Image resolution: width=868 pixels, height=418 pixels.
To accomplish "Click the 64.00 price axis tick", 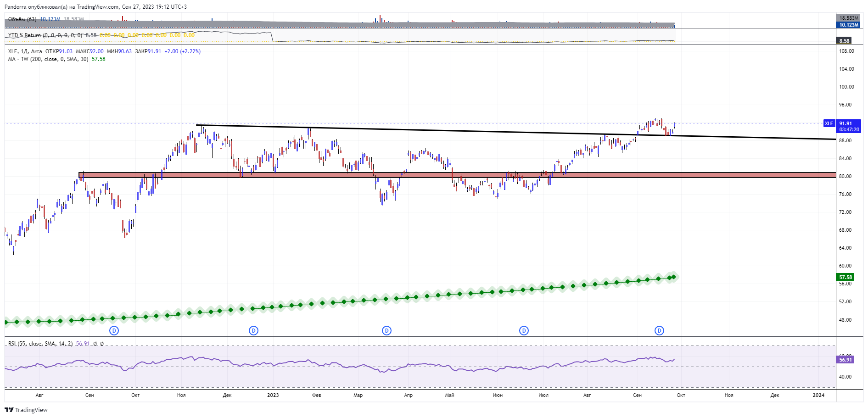I will click(x=845, y=248).
